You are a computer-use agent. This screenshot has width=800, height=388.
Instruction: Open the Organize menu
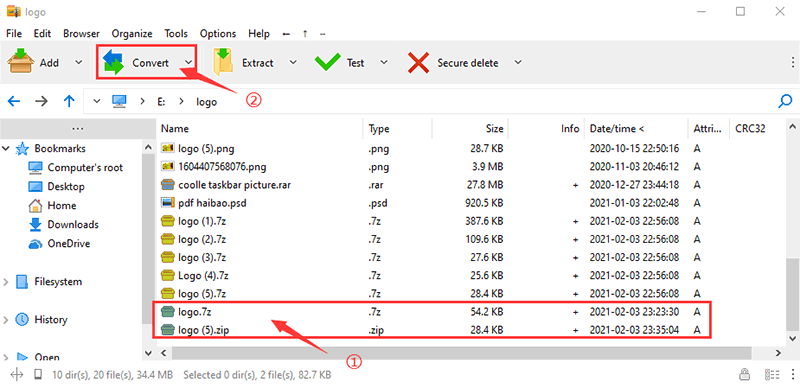click(132, 34)
